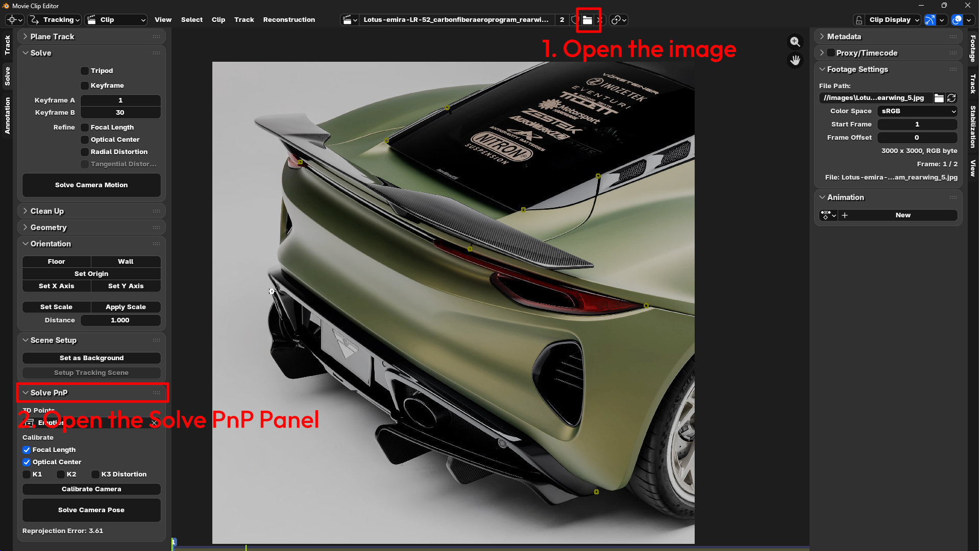
Task: Expand the Clean Up panel
Action: pos(91,211)
